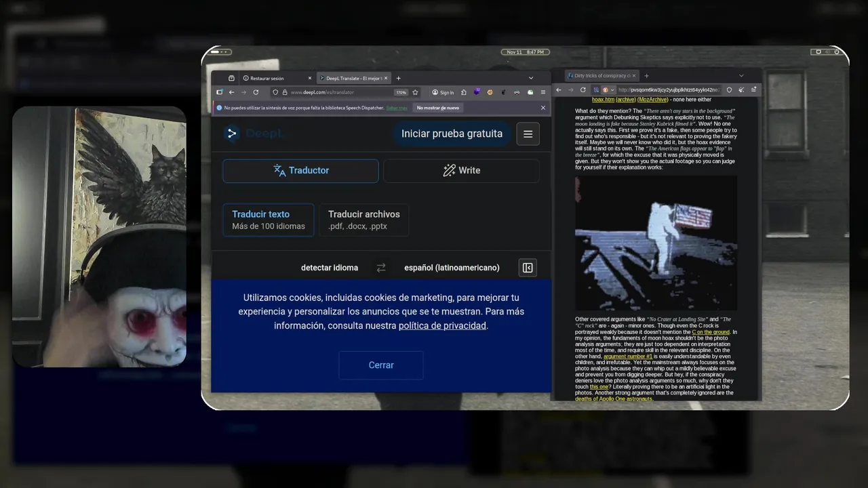Open a new tab in right browser window
The width and height of the screenshot is (868, 488).
point(646,76)
